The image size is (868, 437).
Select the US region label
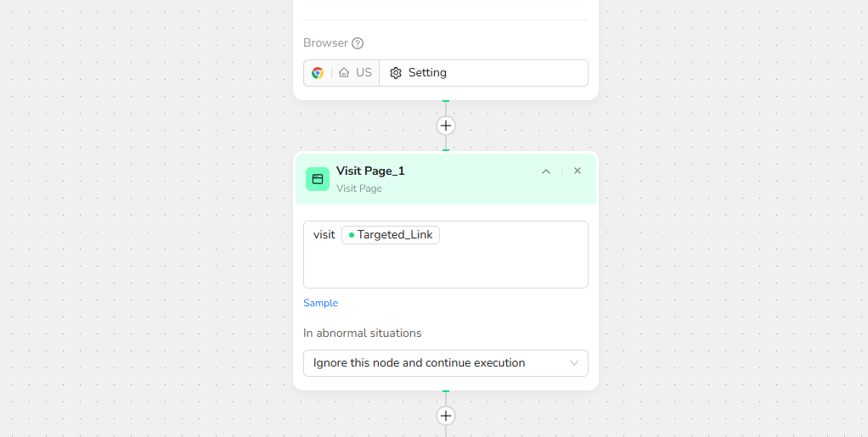(364, 73)
